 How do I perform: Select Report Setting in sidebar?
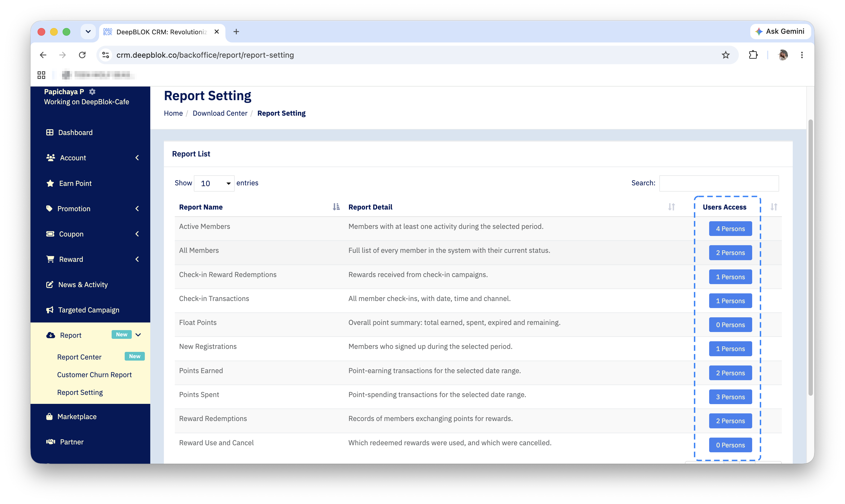coord(80,392)
